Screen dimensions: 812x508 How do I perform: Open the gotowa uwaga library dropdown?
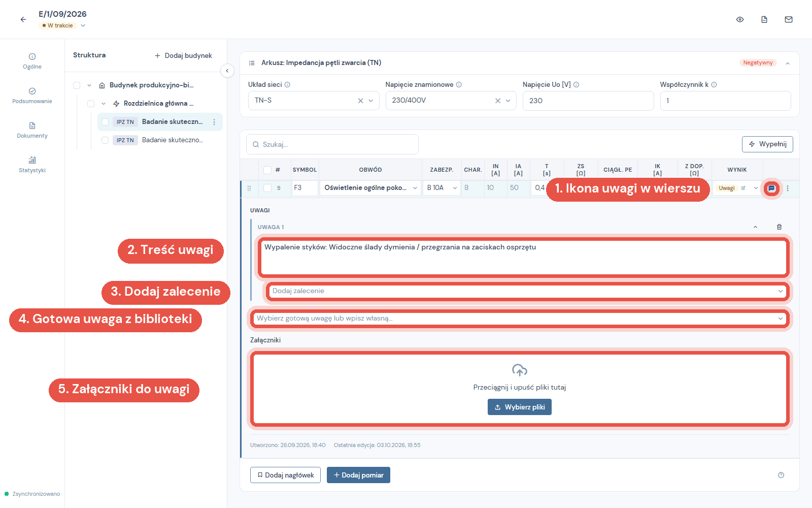click(519, 319)
